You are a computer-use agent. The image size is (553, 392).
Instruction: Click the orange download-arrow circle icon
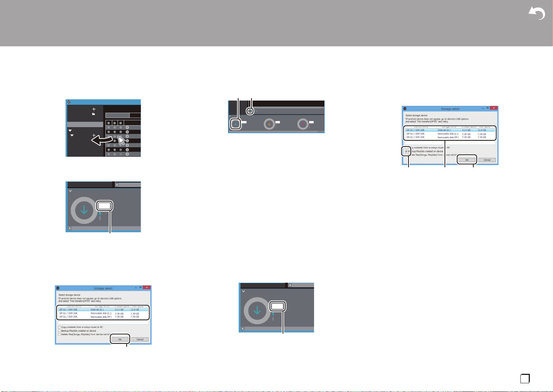click(x=269, y=124)
